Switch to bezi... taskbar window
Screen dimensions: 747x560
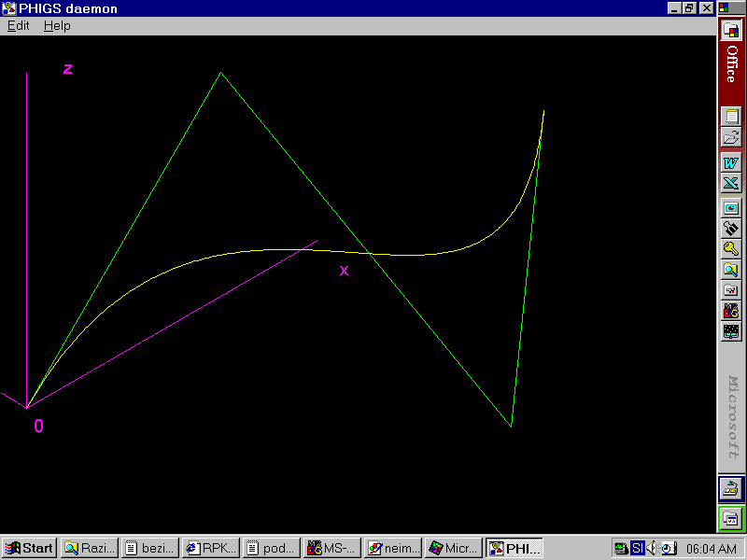149,548
